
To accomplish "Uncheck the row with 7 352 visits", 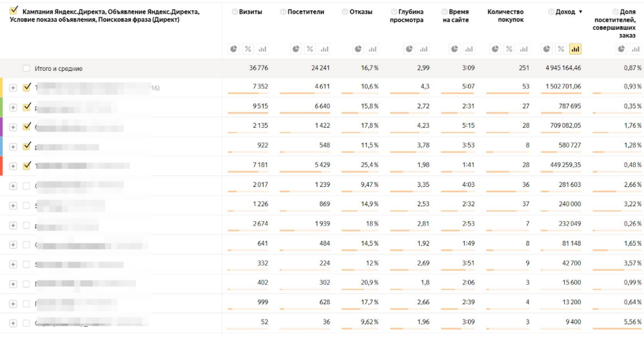I will coord(26,87).
